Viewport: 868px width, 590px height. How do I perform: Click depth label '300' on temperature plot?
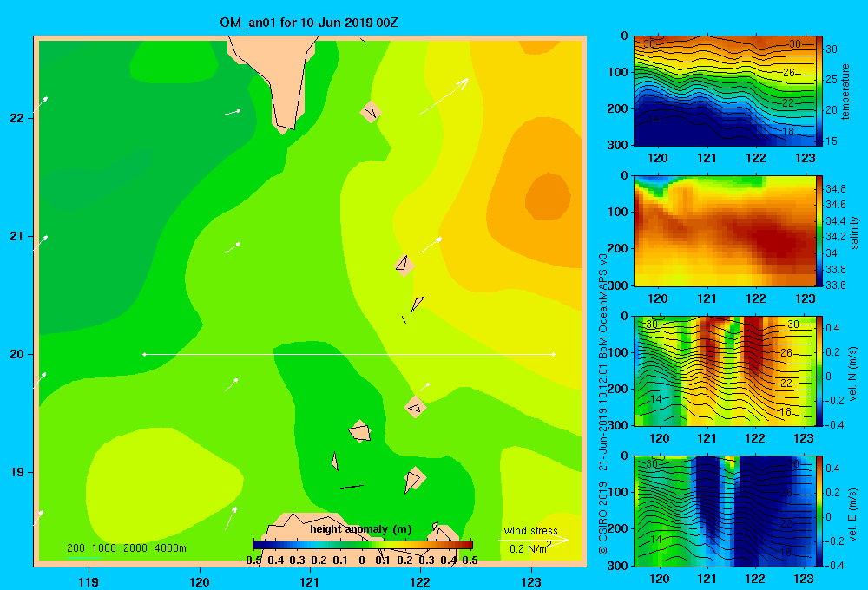[618, 145]
